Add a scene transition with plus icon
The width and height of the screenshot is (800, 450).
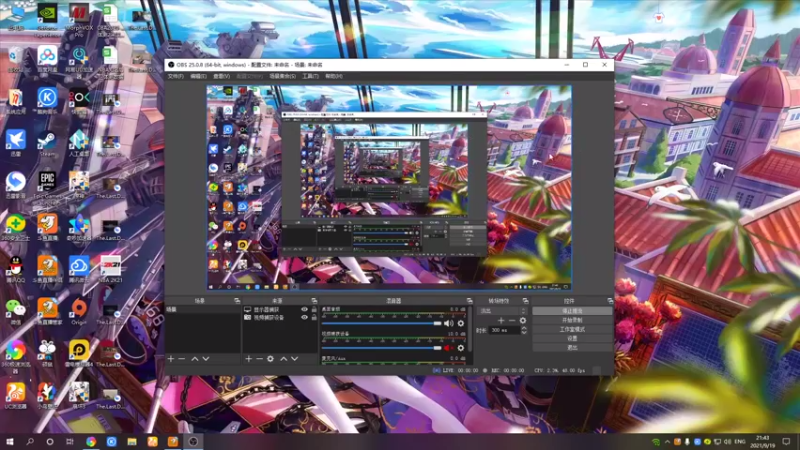(x=501, y=320)
